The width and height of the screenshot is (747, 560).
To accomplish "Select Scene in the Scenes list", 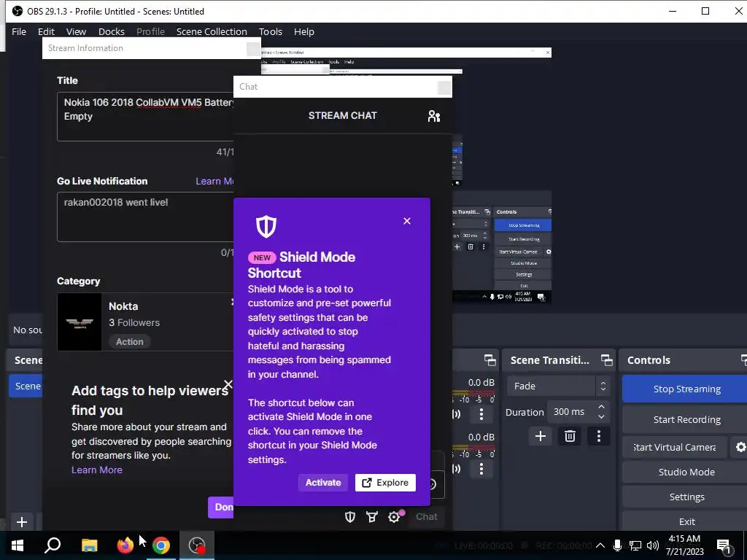I will click(26, 386).
